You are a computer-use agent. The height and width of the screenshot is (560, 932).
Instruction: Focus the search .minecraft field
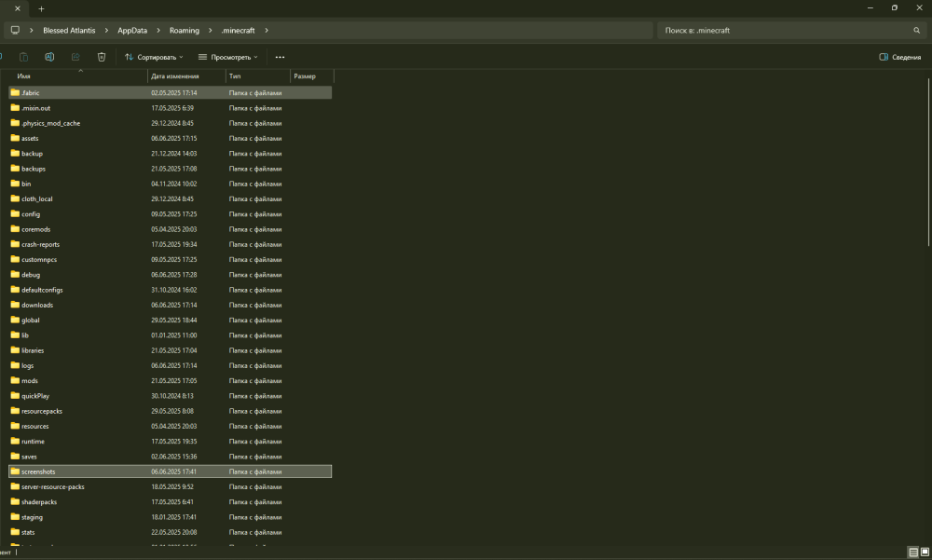[791, 31]
